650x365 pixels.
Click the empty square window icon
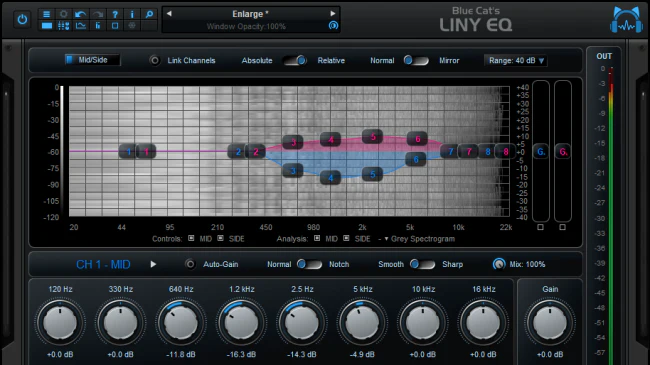pyautogui.click(x=115, y=26)
